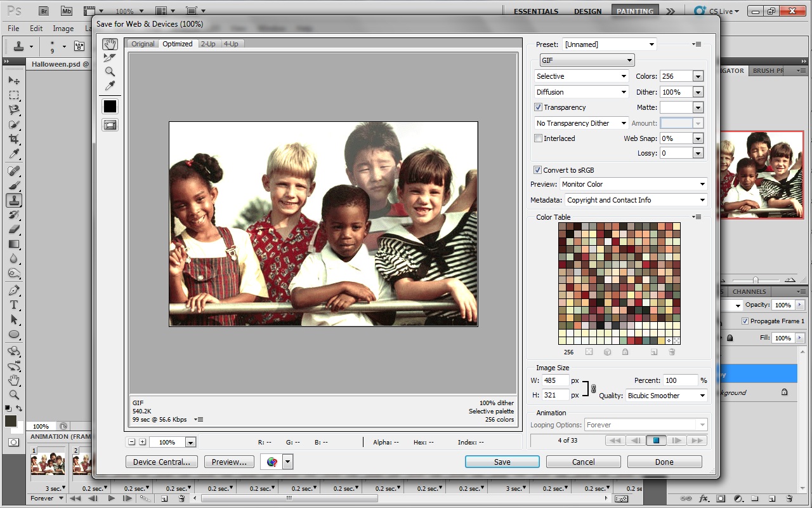Open the Preset dropdown showing [Unnamed]
This screenshot has height=508, width=812.
pyautogui.click(x=609, y=44)
